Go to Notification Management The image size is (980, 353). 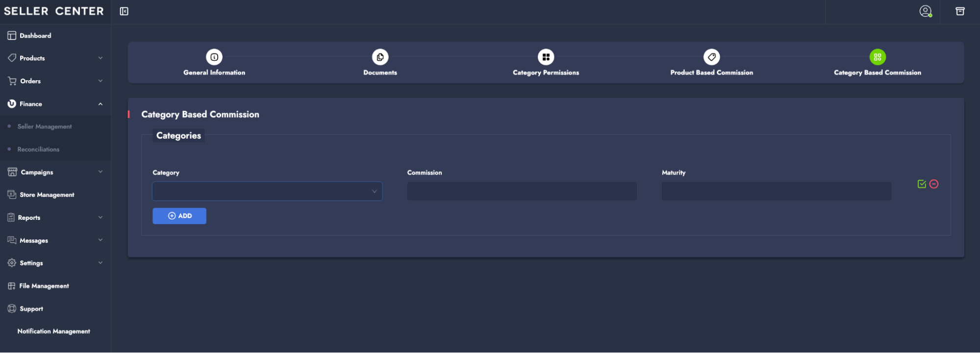(54, 331)
